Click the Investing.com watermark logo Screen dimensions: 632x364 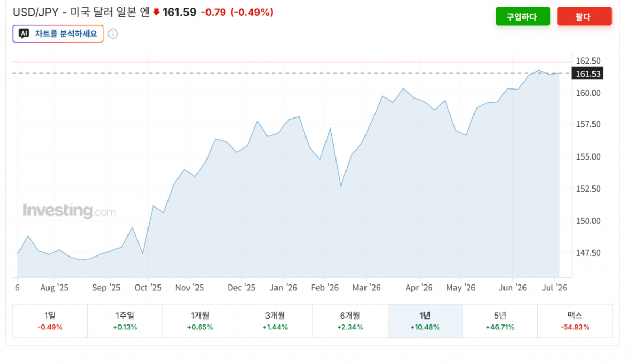click(69, 211)
